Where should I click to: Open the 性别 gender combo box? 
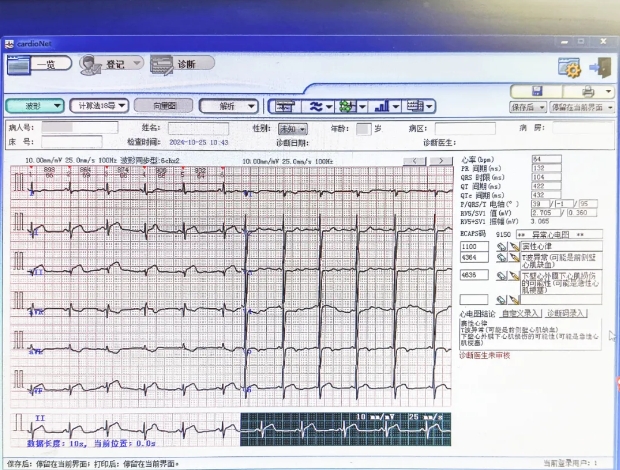pyautogui.click(x=293, y=129)
